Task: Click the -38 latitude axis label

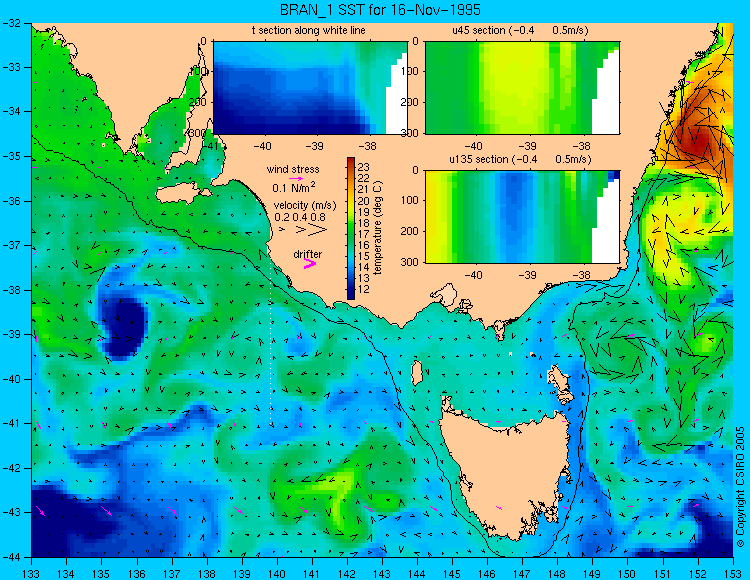Action: point(11,290)
